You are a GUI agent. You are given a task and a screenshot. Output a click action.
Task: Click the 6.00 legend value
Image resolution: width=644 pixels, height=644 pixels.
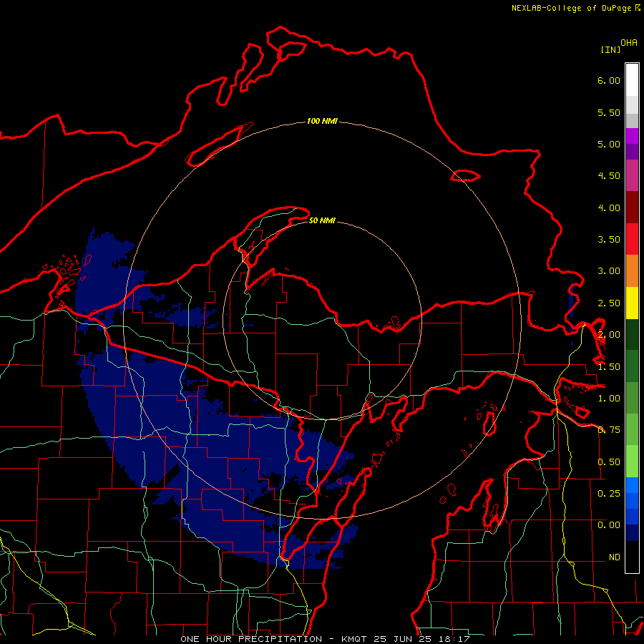pyautogui.click(x=609, y=80)
